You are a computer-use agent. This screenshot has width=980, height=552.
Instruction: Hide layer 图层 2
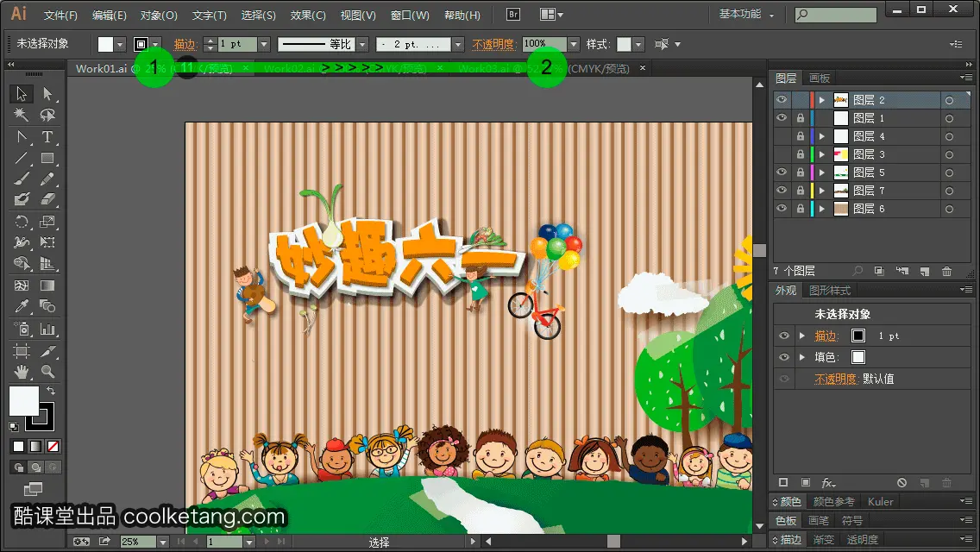point(782,100)
